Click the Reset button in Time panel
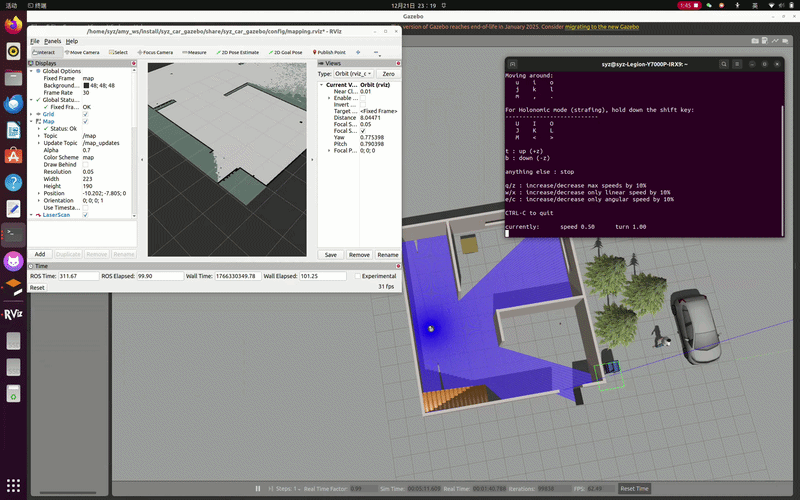 coord(37,288)
